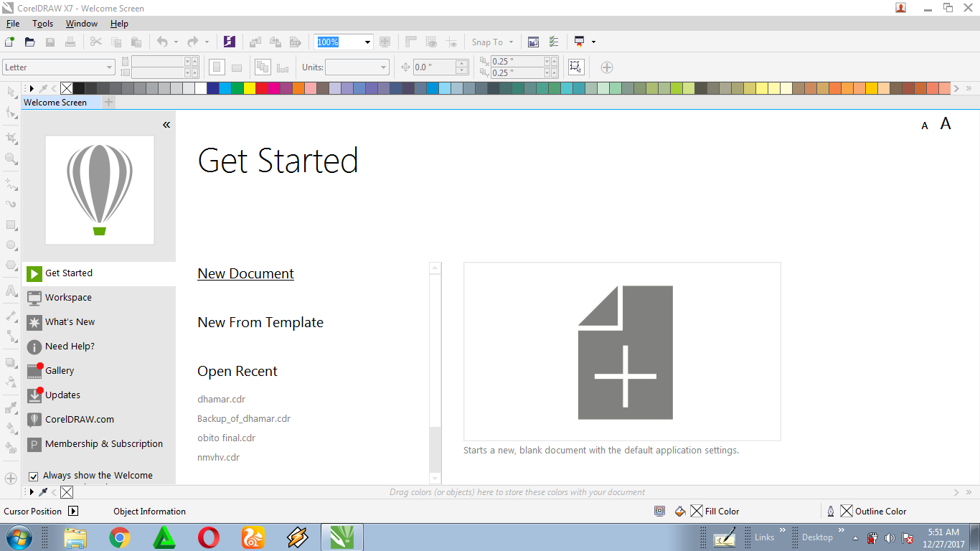Open recent file nmvhv.cdr
The width and height of the screenshot is (980, 551).
[219, 457]
